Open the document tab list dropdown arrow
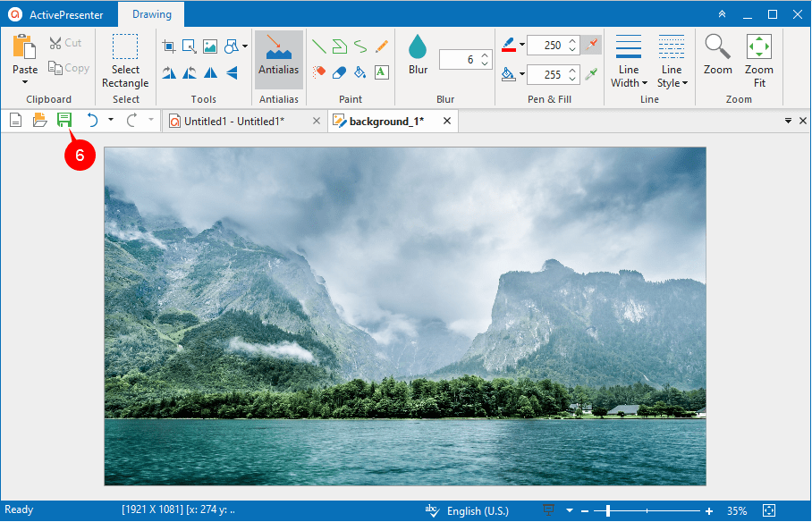812x522 pixels. pyautogui.click(x=788, y=121)
